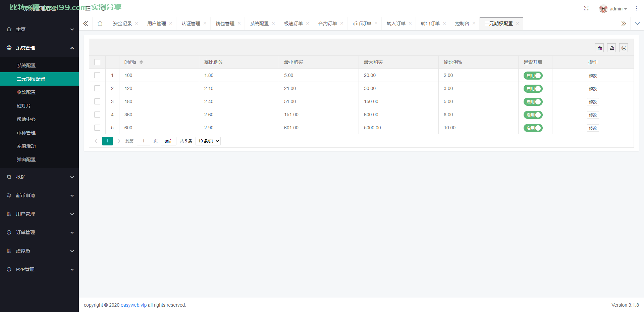644x312 pixels.
Task: Sort the 时间s column
Action: 141,62
